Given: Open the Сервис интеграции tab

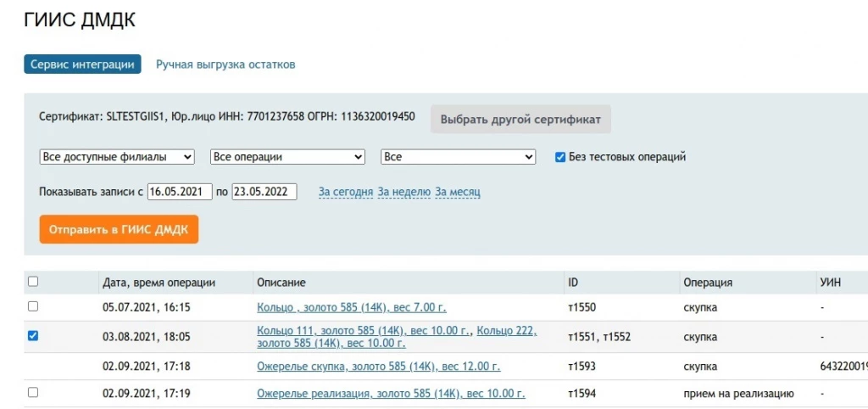Looking at the screenshot, I should tap(82, 64).
